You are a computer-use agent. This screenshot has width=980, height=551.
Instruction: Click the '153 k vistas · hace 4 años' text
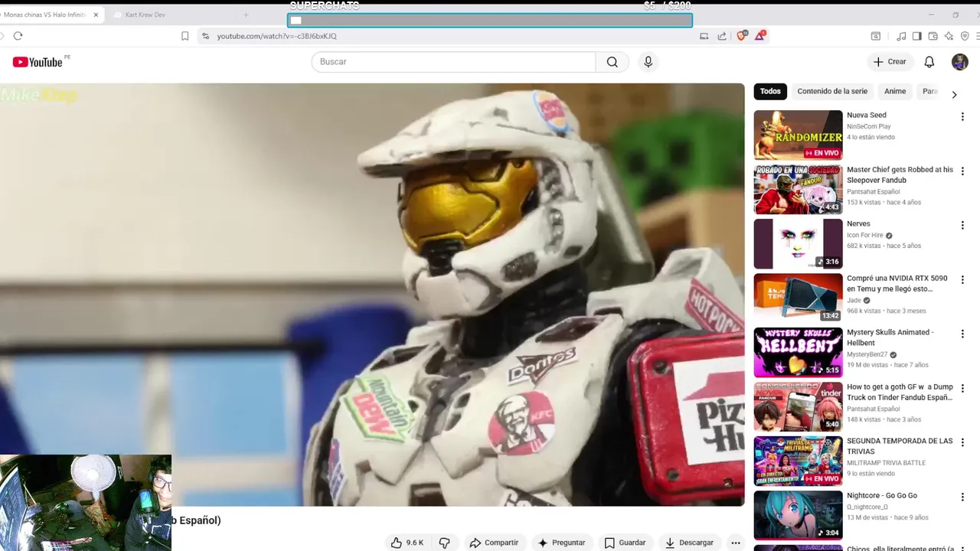884,202
